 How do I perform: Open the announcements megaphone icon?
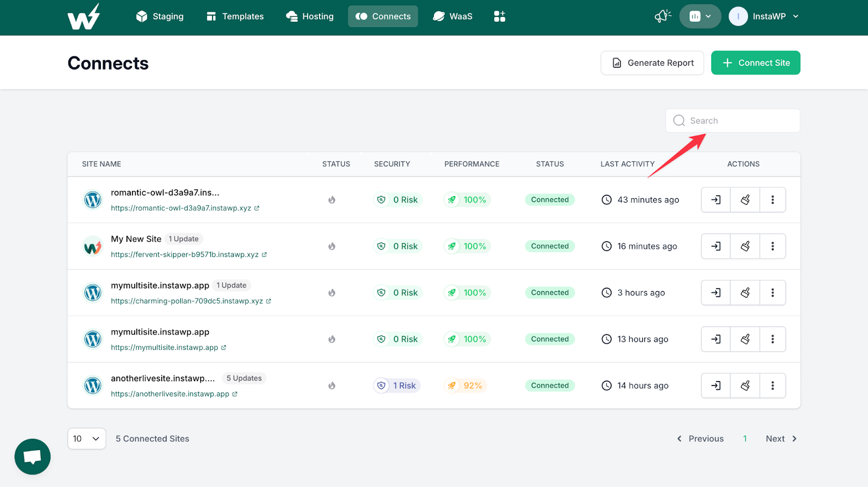tap(663, 16)
